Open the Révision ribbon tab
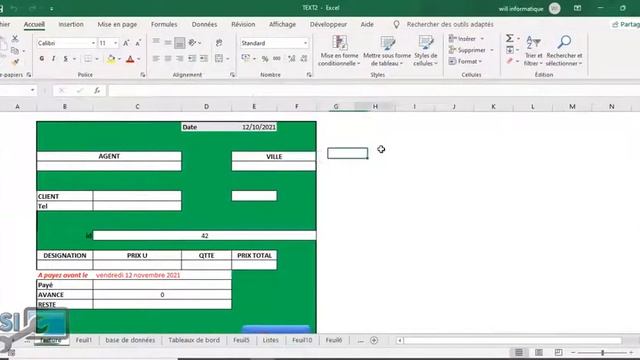 coord(243,24)
